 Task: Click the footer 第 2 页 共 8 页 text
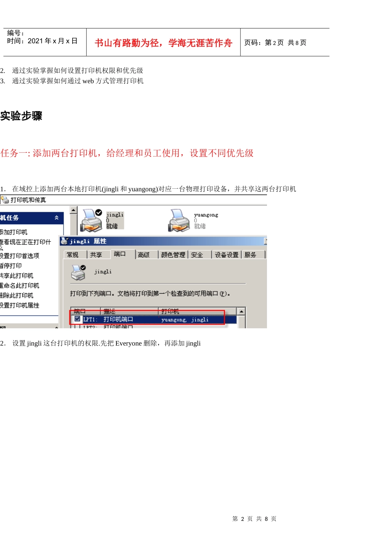pyautogui.click(x=255, y=519)
